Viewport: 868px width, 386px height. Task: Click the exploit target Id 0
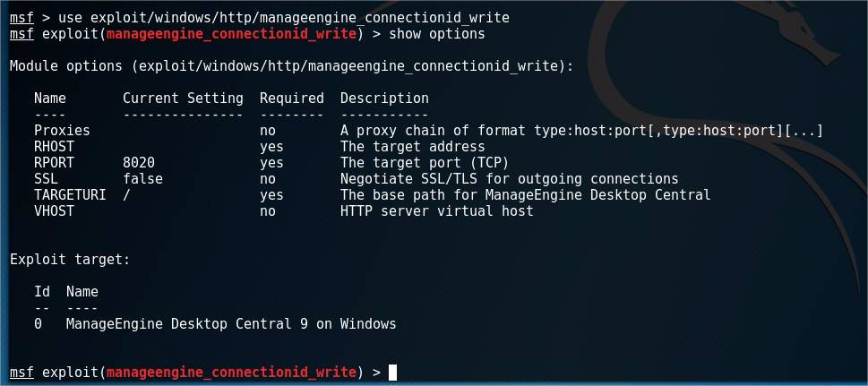pos(38,324)
